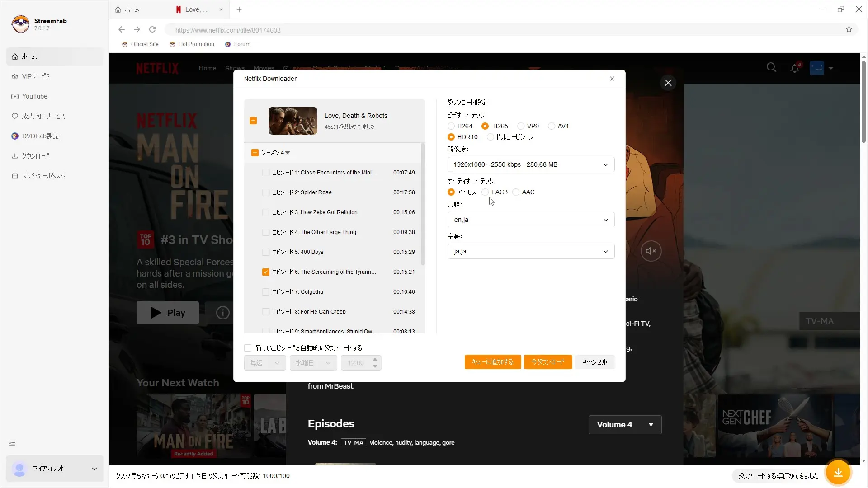Select the ドルビービジョン option
The height and width of the screenshot is (488, 868).
(x=490, y=137)
